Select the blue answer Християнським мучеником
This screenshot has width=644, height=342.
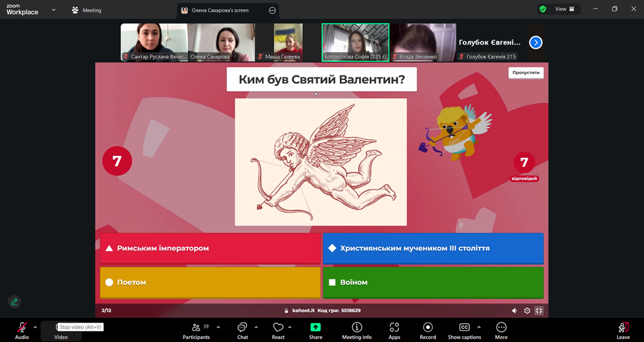pyautogui.click(x=433, y=248)
